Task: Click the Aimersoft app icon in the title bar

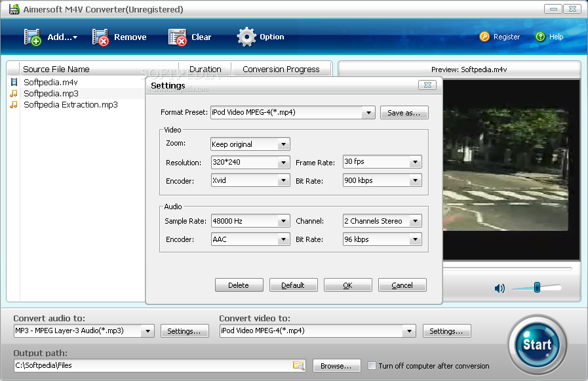Action: (x=14, y=9)
